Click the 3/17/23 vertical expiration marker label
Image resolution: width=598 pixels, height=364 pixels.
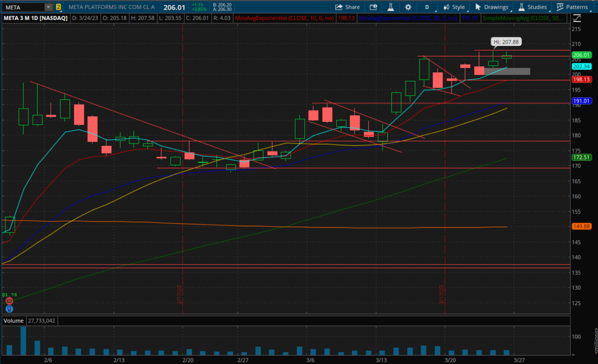click(x=442, y=294)
